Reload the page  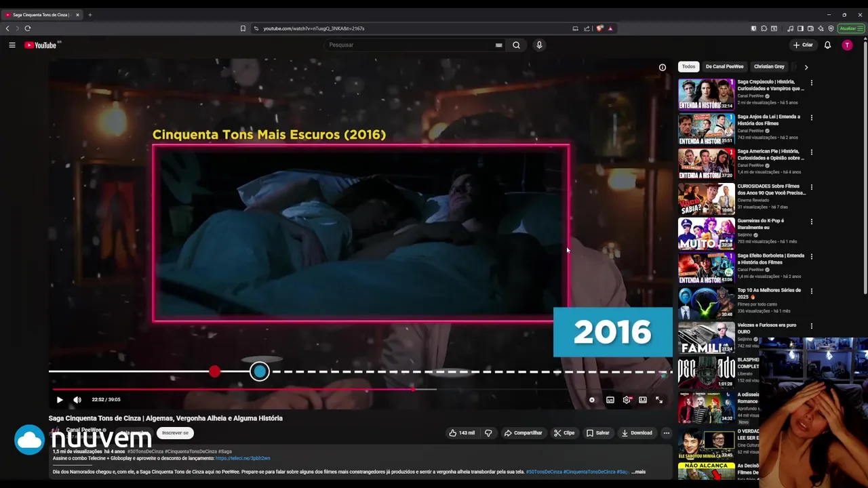[28, 28]
